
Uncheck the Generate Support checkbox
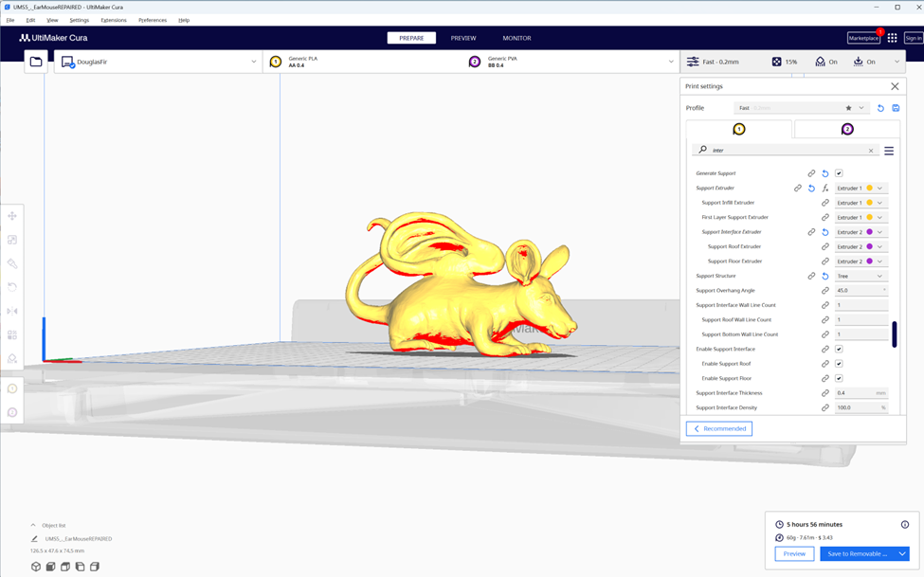coord(839,173)
